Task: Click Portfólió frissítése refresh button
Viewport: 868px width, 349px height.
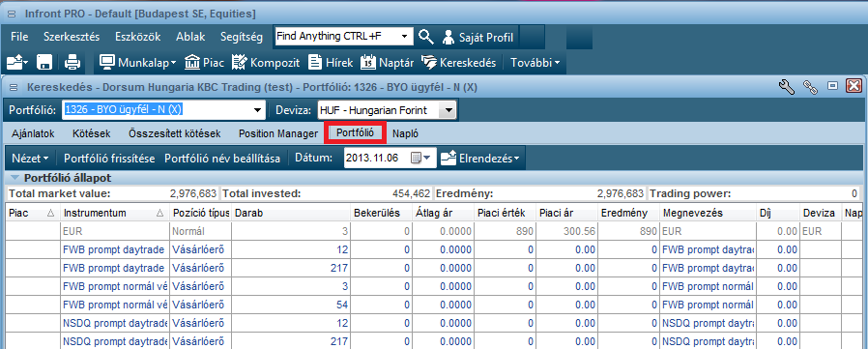Action: [x=109, y=158]
